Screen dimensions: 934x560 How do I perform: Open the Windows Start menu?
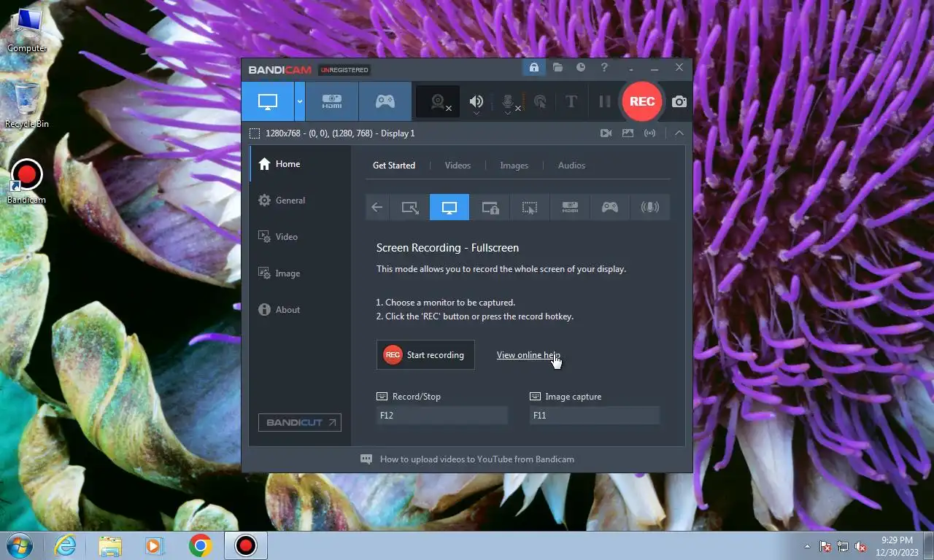point(18,545)
